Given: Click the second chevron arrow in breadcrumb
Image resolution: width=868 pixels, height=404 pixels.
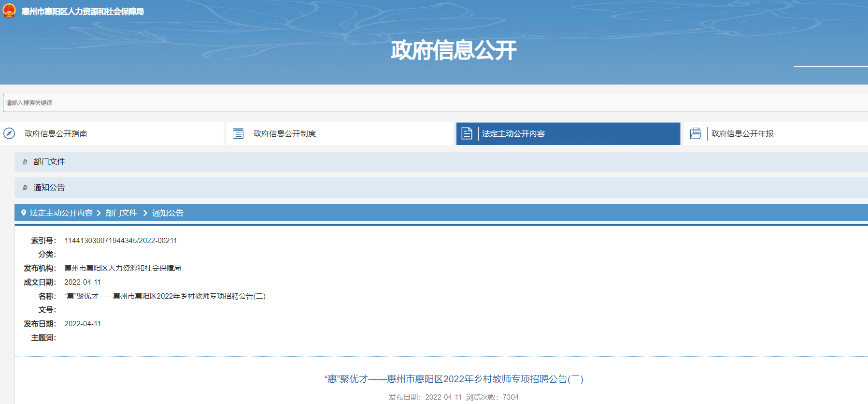Looking at the screenshot, I should (x=145, y=213).
